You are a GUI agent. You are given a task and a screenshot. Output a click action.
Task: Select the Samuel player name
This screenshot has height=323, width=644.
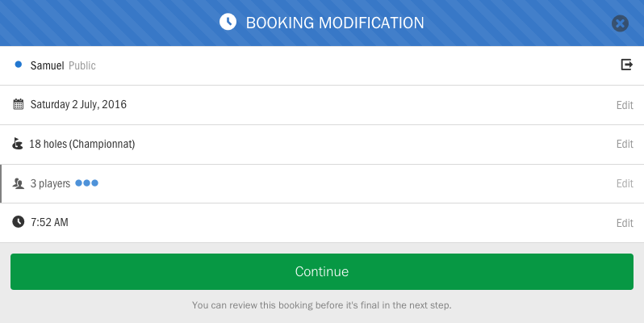(x=47, y=65)
